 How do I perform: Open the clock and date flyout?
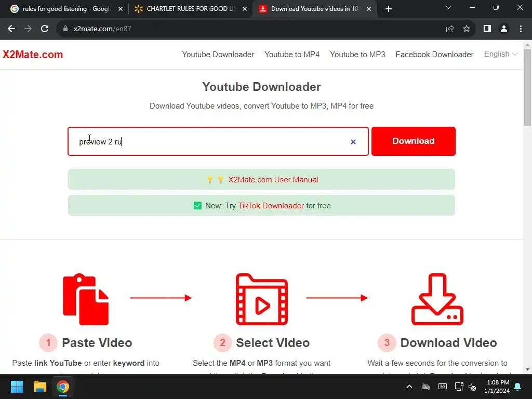click(497, 387)
